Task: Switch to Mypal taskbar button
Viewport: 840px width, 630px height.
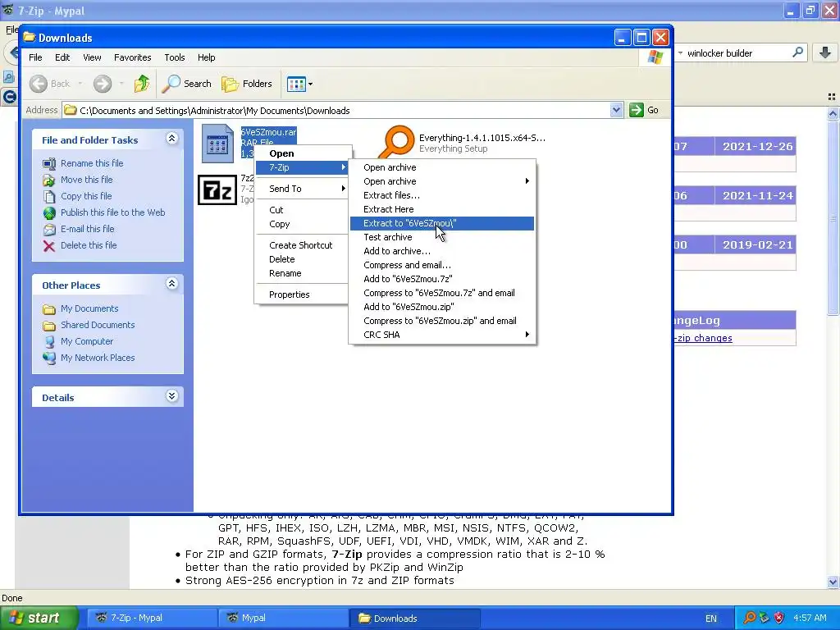Action: (283, 619)
